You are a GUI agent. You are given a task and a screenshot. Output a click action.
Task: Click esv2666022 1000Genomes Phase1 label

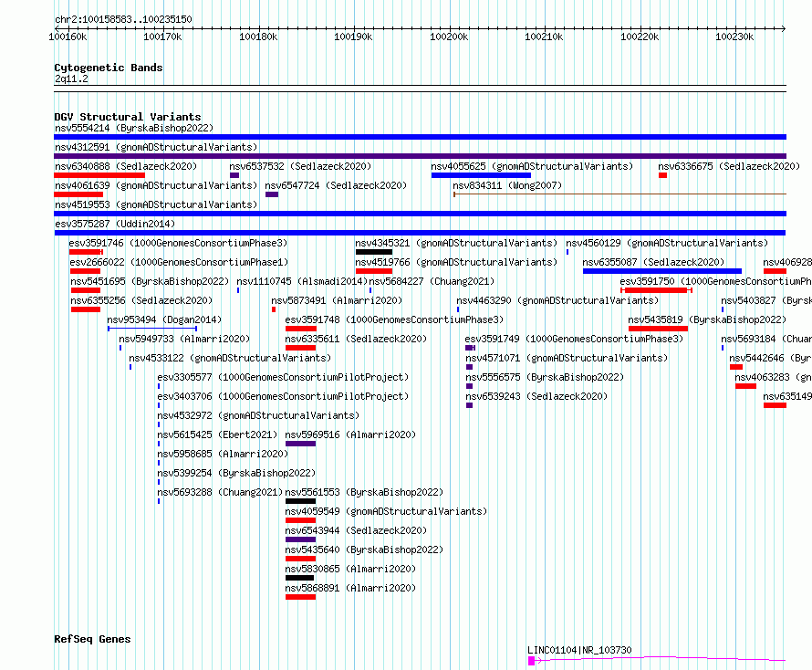(x=179, y=262)
